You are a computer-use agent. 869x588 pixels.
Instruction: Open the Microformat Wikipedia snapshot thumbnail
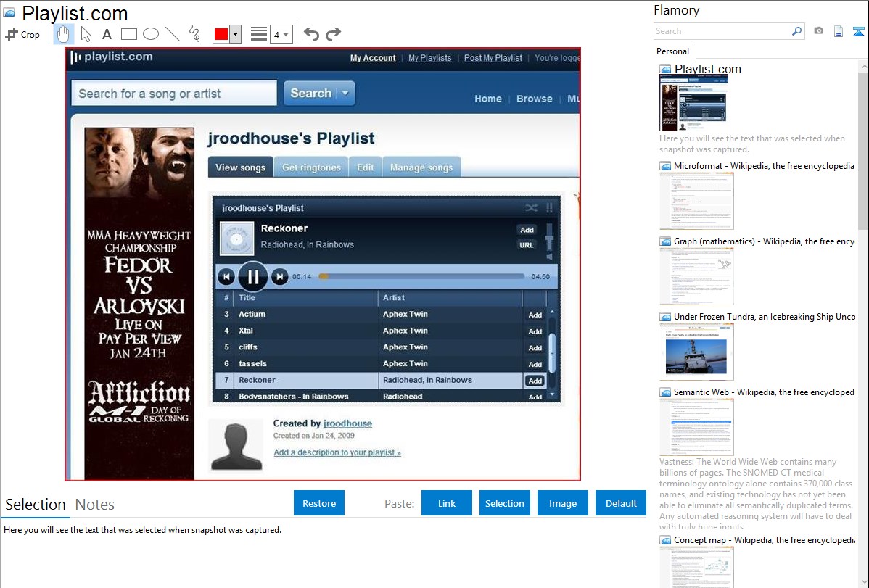[x=696, y=201]
